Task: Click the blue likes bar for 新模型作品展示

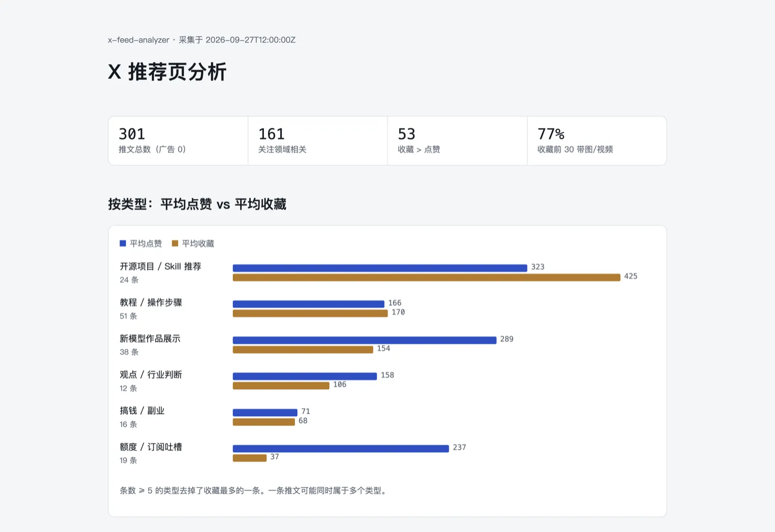Action: 364,340
